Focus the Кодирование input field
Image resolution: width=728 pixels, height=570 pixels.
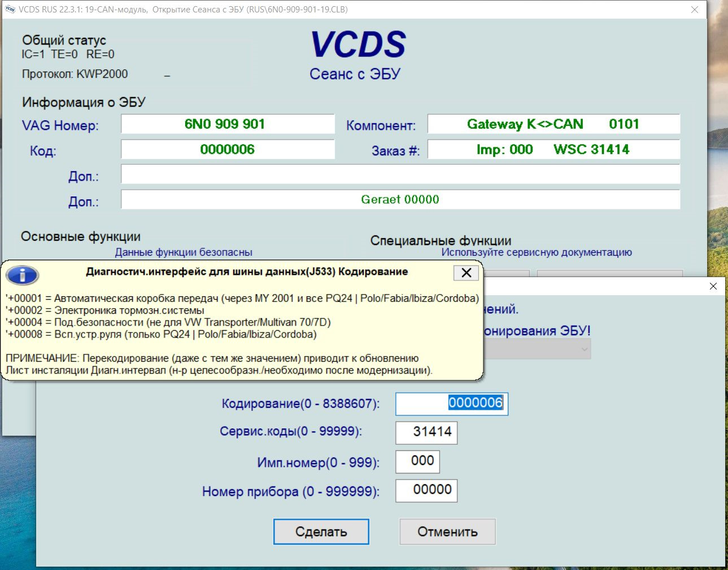[x=452, y=404]
